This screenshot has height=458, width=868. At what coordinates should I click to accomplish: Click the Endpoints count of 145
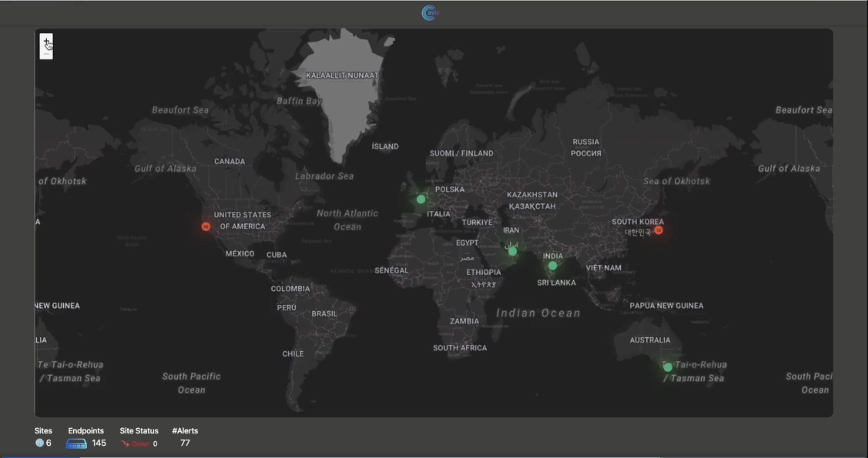click(x=99, y=443)
